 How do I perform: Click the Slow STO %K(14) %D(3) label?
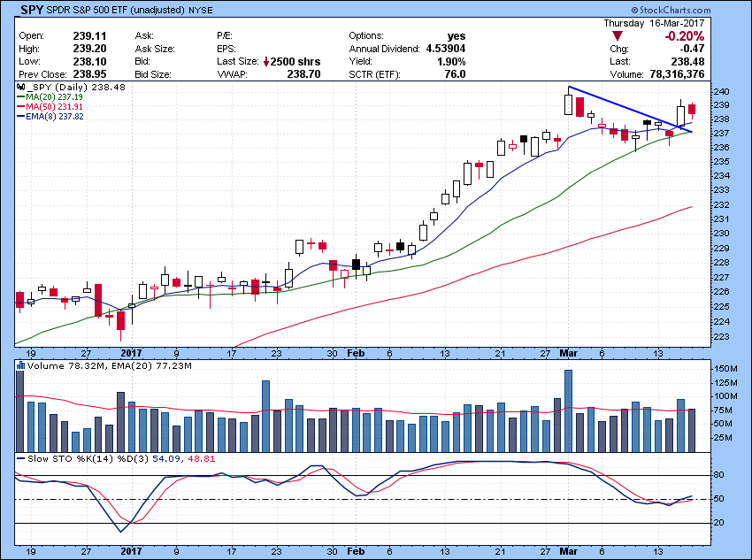88,459
